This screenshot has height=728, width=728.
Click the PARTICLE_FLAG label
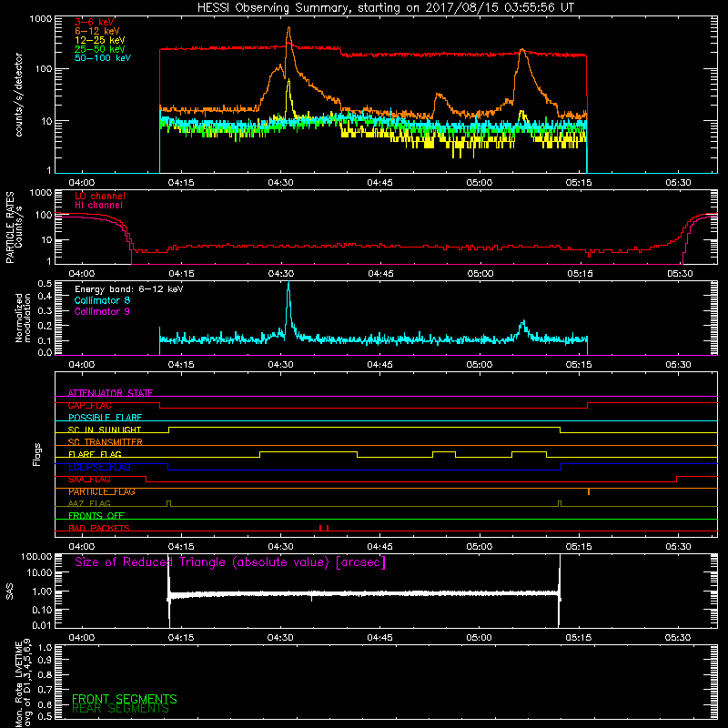(x=102, y=491)
